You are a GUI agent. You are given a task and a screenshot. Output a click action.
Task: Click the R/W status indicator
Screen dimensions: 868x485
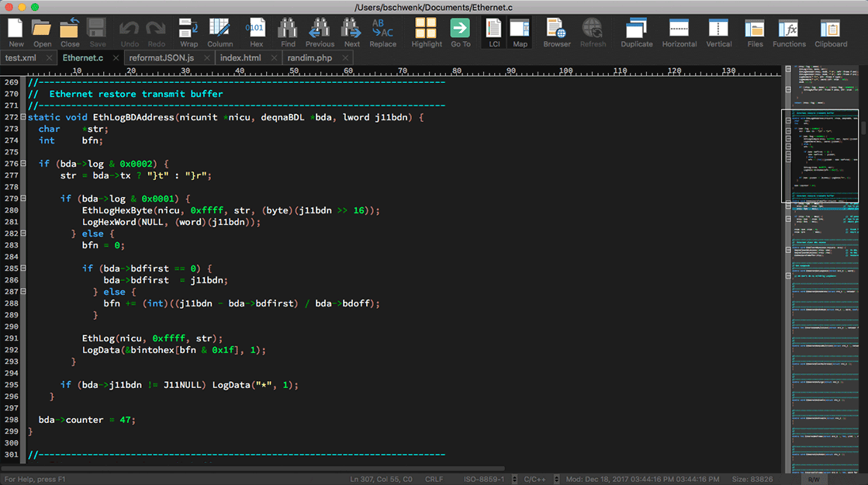click(814, 480)
